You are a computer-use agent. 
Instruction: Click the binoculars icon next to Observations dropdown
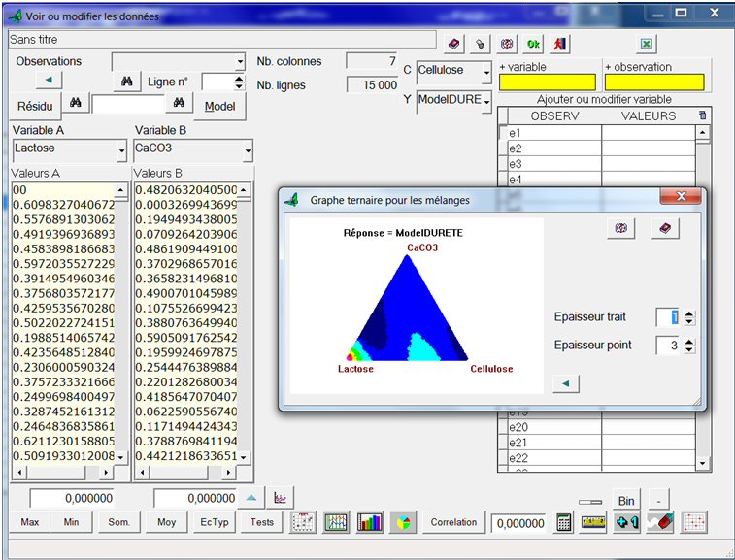pos(125,82)
